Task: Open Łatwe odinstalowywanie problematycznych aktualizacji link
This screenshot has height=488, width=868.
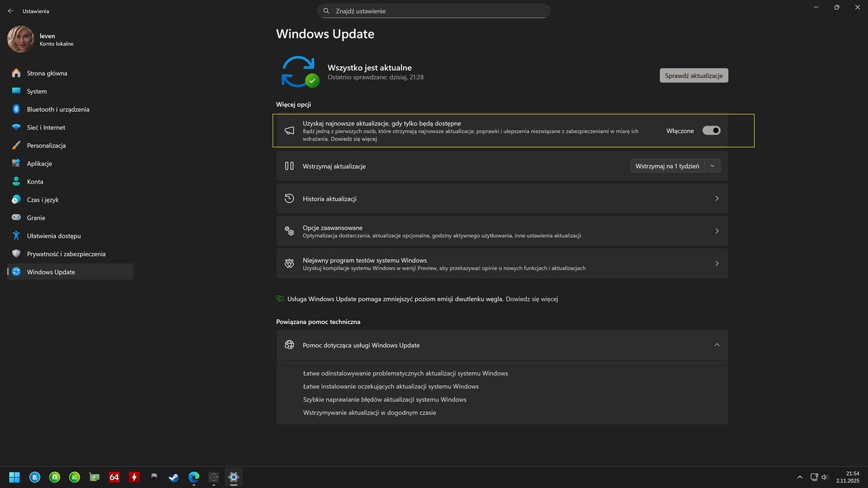Action: (406, 373)
